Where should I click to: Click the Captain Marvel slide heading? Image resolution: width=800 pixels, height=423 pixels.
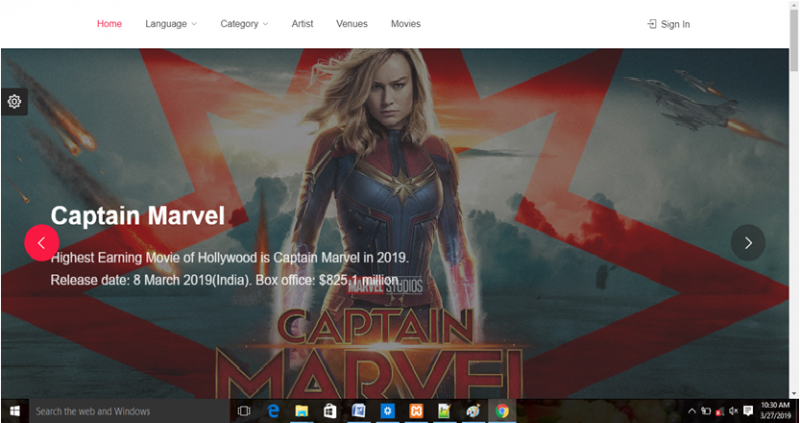(x=138, y=216)
